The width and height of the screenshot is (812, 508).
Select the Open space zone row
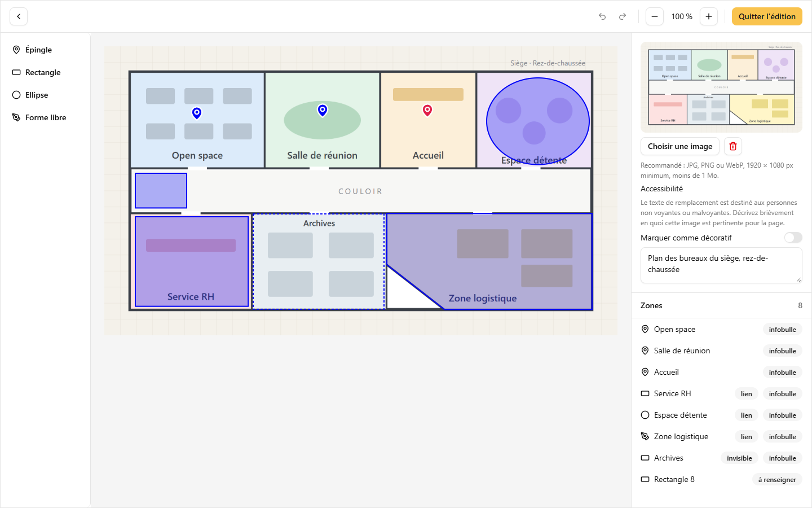[x=721, y=329]
